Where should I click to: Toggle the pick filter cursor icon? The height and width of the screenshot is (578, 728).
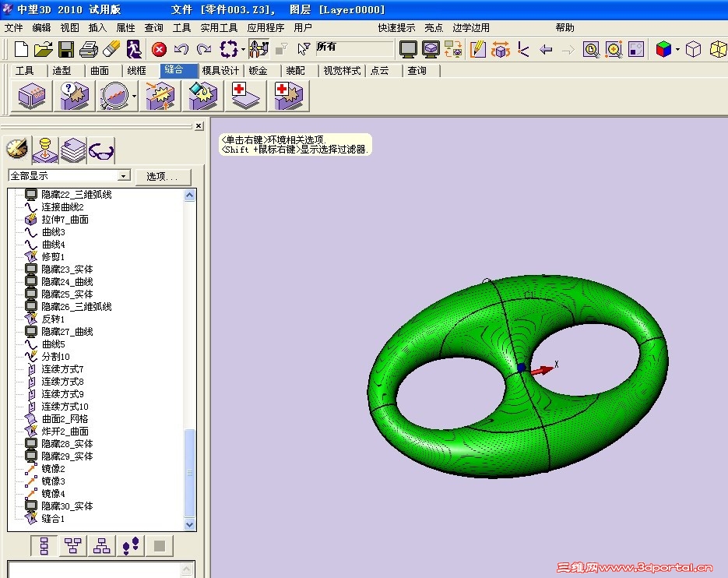[304, 49]
